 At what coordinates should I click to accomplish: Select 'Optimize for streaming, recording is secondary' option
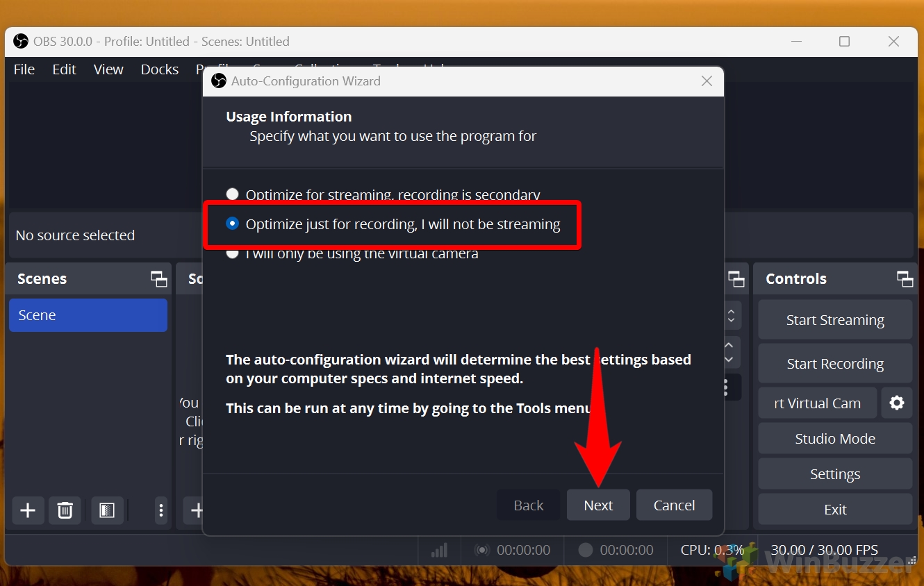tap(383, 195)
